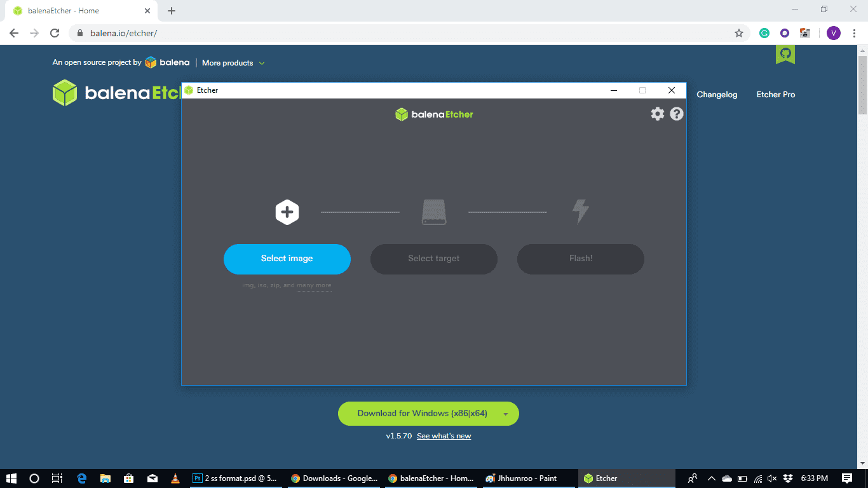Unmute the volume in the system tray
Screen dimensions: 868x488
click(771, 478)
